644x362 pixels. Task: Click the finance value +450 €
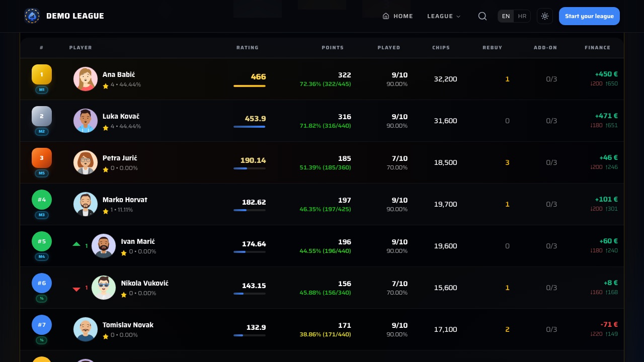(606, 74)
